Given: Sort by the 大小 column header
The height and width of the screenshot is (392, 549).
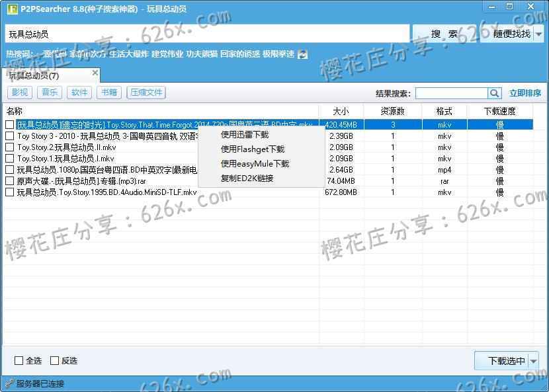Looking at the screenshot, I should tap(341, 111).
